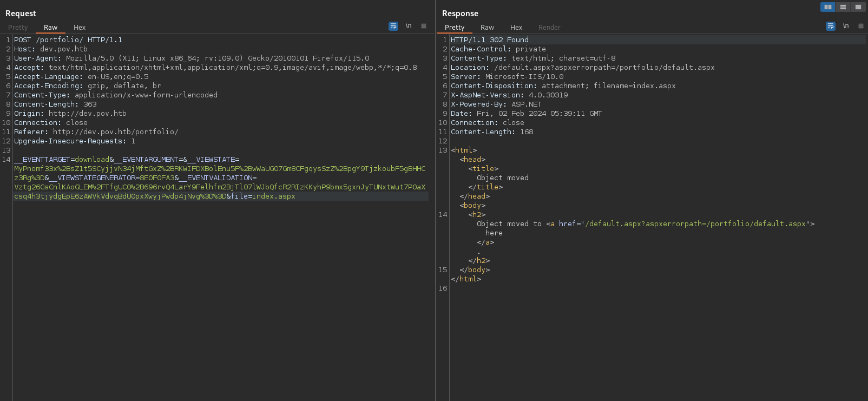Viewport: 868px width, 401px height.
Task: Click the Origin header line
Action: (x=70, y=114)
